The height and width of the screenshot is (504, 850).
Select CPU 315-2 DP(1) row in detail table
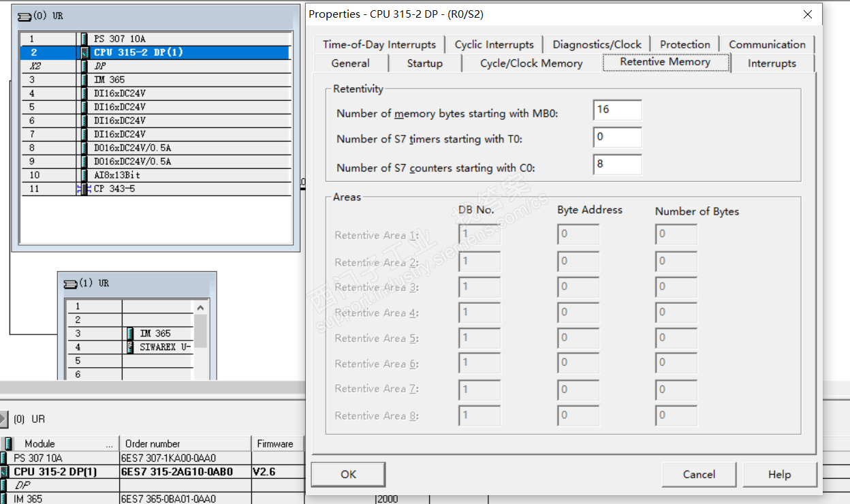pyautogui.click(x=152, y=472)
